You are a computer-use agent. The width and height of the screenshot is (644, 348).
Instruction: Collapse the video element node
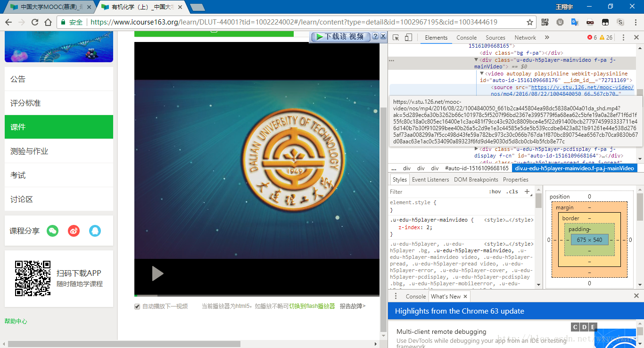click(x=482, y=74)
